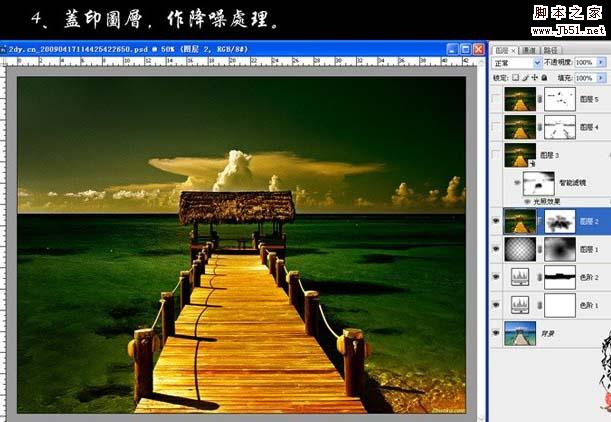Hide the 图层 2 layer
The image size is (611, 422).
[496, 221]
